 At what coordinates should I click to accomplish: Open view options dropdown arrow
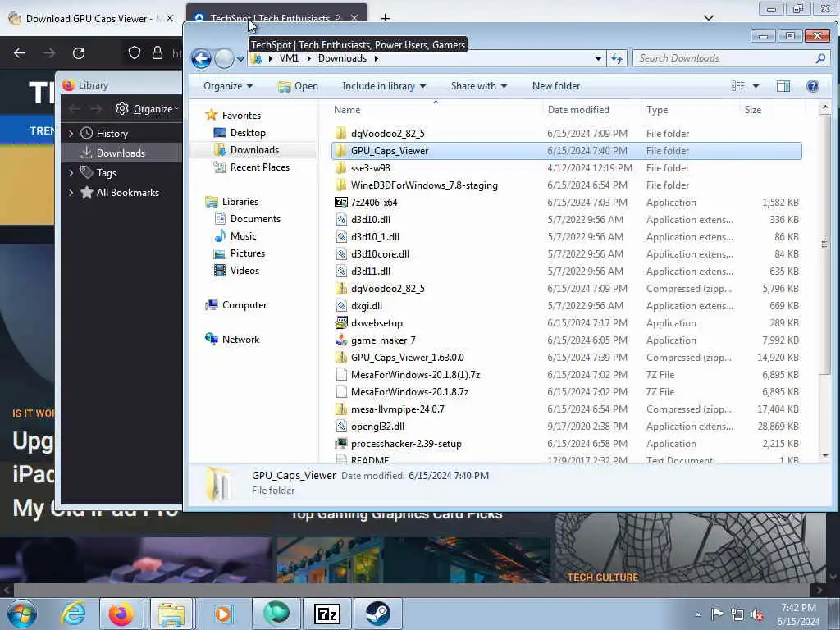coord(756,86)
